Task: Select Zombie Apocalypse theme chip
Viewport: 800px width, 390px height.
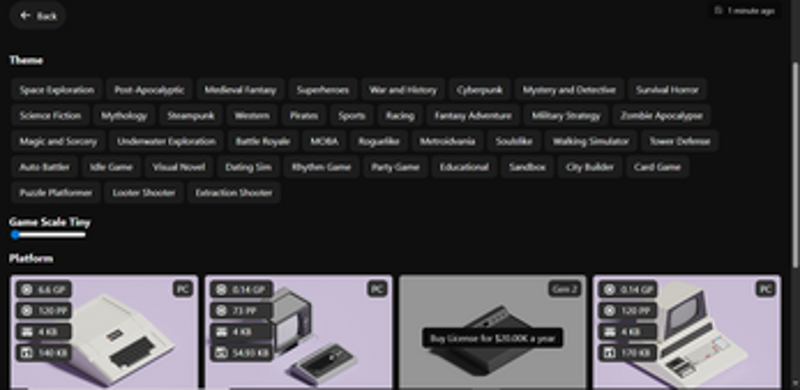Action: click(x=662, y=115)
